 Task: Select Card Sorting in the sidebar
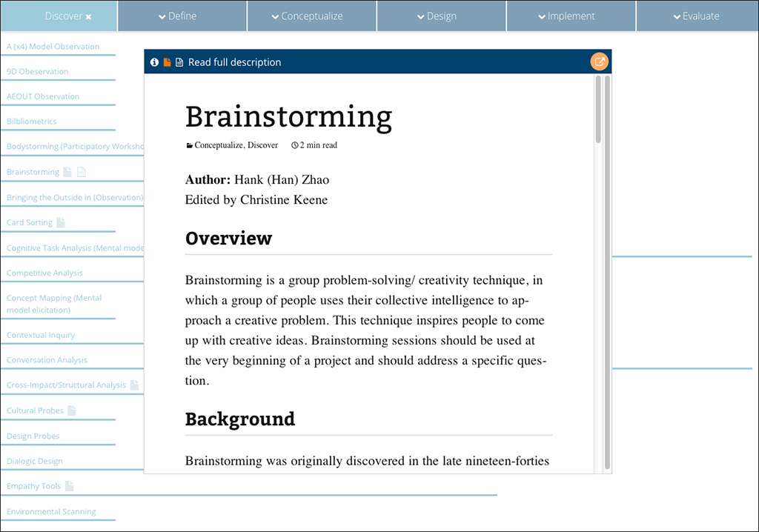[x=30, y=223]
